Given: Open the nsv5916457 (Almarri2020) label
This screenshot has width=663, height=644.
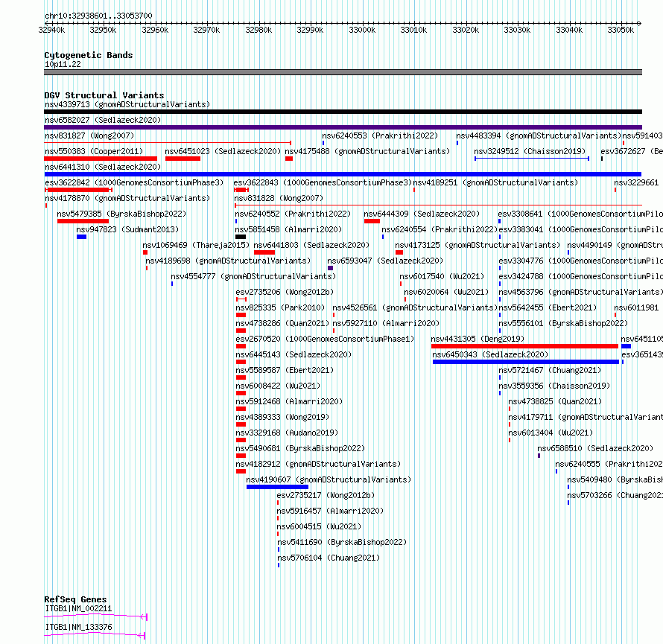Looking at the screenshot, I should pos(330,511).
